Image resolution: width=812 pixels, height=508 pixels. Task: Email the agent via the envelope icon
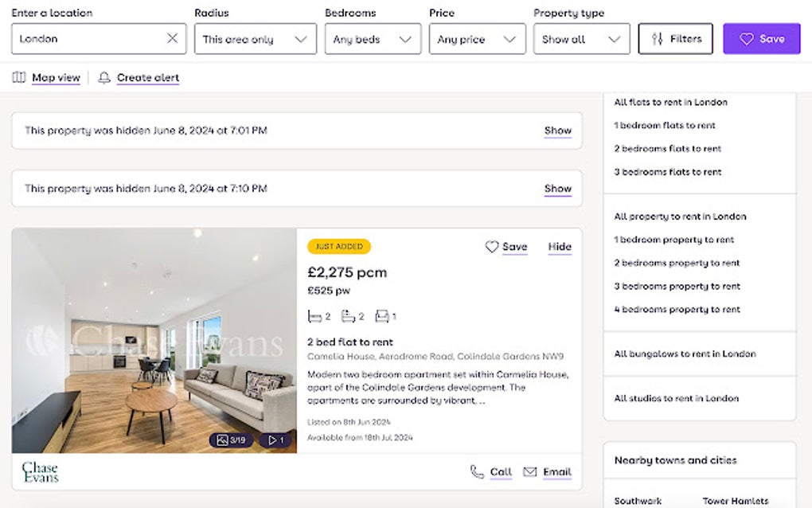(x=529, y=471)
